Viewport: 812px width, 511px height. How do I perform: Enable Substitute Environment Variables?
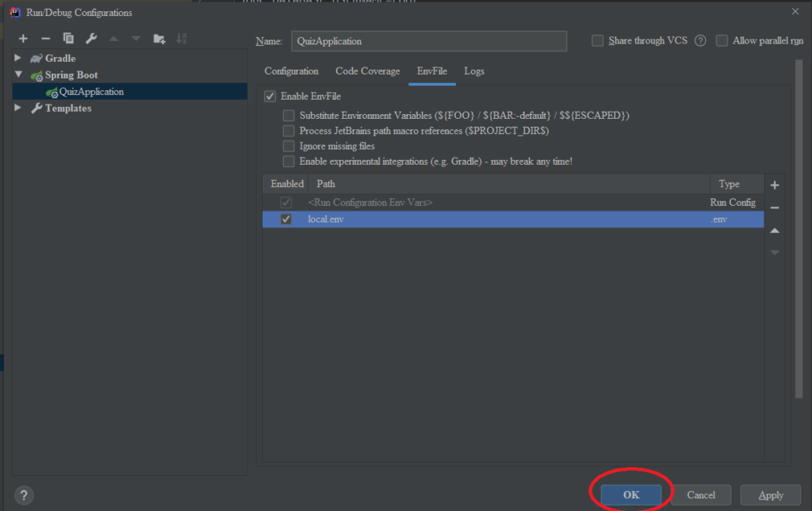pyautogui.click(x=289, y=115)
